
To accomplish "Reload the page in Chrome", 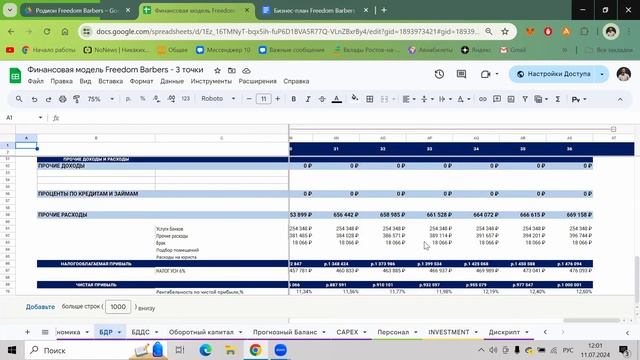I will (x=47, y=31).
